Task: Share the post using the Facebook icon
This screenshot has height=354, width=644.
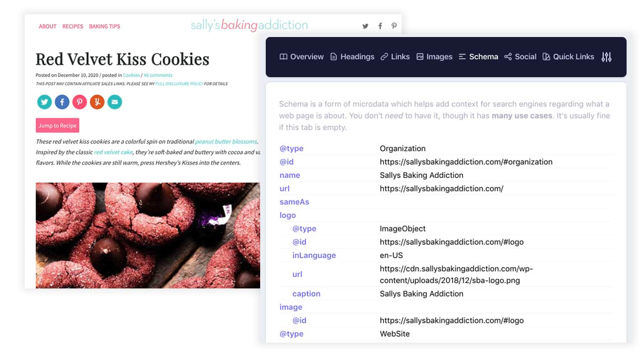Action: 62,102
